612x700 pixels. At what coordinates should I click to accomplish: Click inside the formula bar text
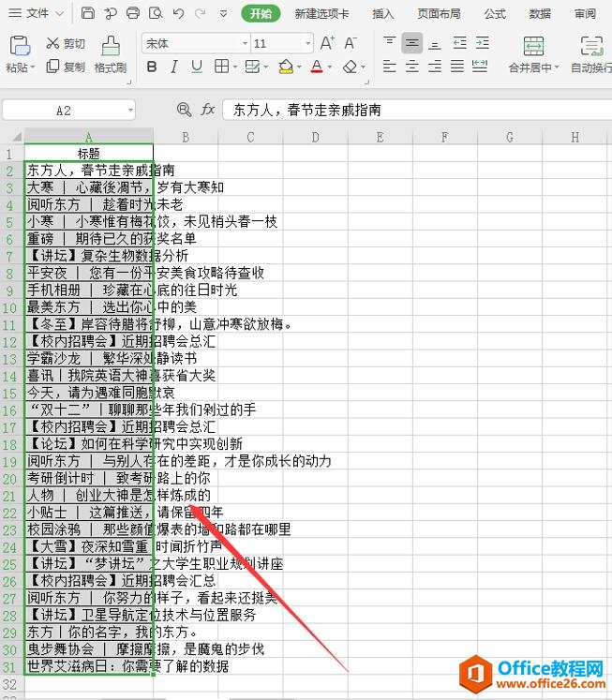coord(307,110)
